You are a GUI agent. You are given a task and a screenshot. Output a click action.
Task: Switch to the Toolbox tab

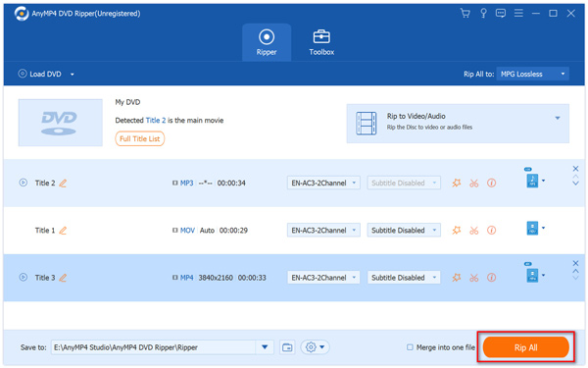click(x=321, y=42)
